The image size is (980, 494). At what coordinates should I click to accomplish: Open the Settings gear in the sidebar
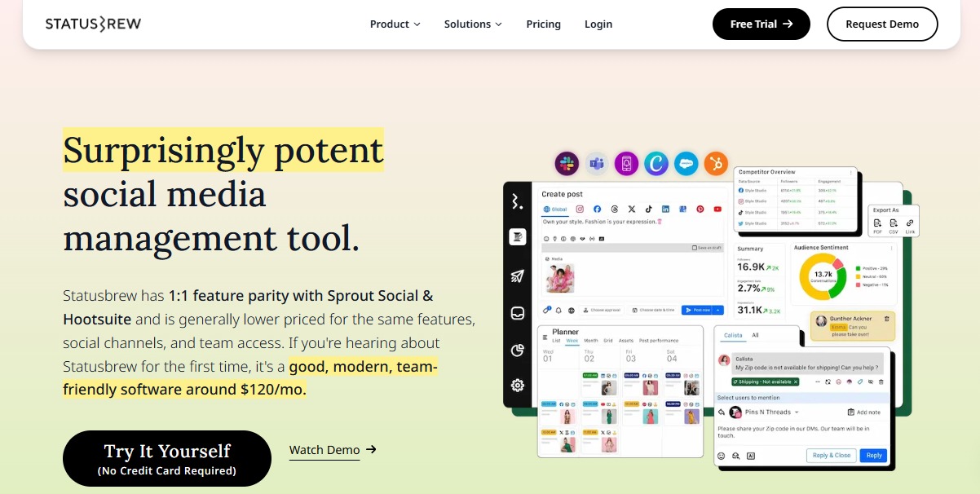517,385
